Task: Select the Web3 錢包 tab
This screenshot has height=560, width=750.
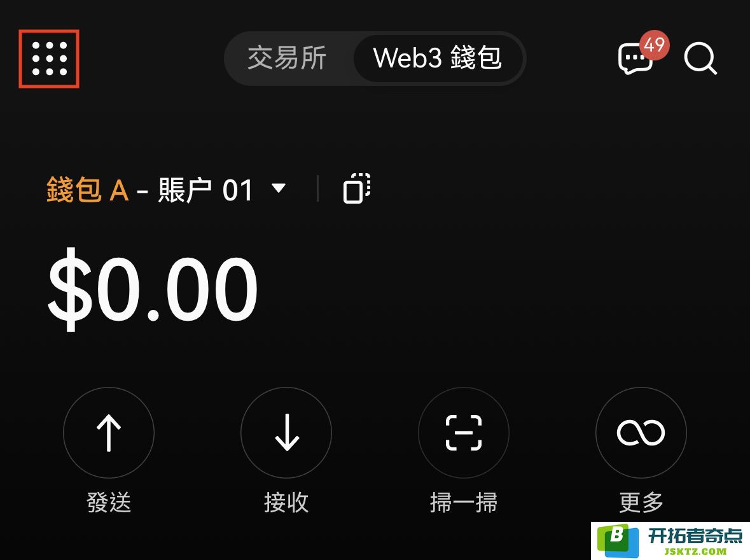Action: click(x=437, y=58)
